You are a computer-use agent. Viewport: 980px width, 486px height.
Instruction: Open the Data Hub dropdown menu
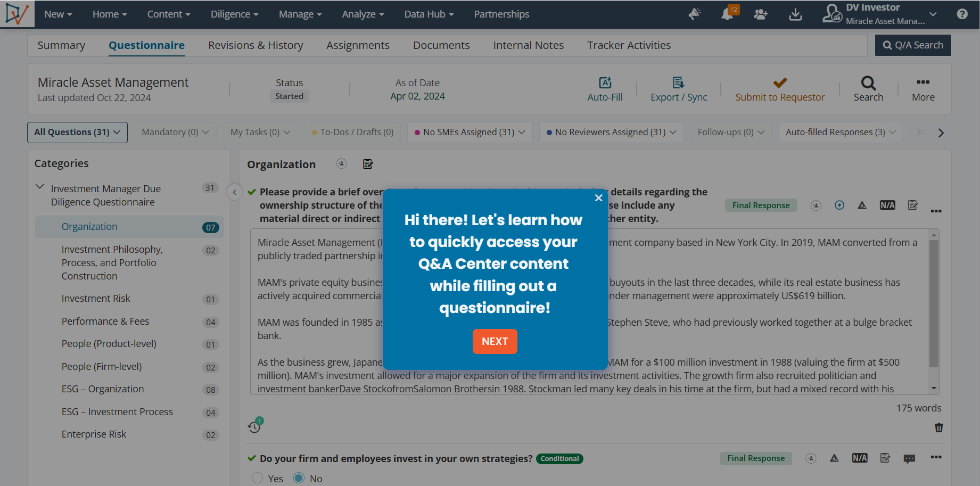429,14
